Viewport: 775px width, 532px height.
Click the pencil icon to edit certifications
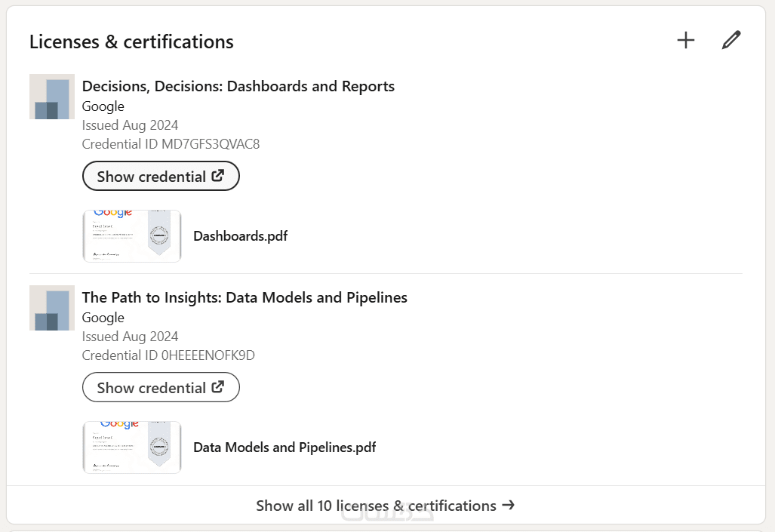pyautogui.click(x=730, y=41)
